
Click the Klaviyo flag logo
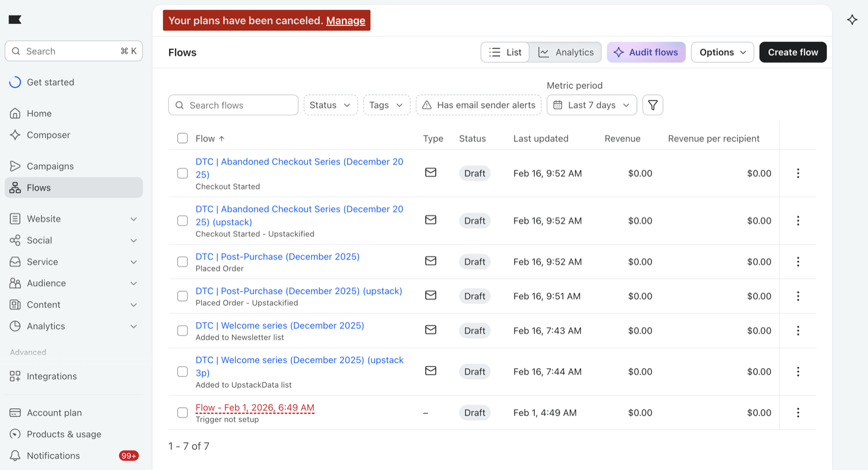pyautogui.click(x=15, y=20)
